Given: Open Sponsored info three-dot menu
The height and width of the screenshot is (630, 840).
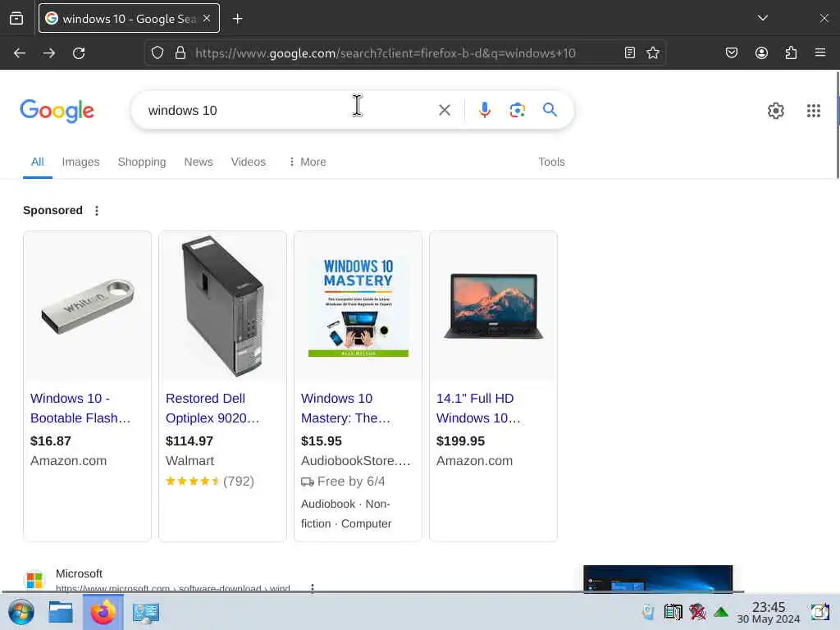Looking at the screenshot, I should (x=97, y=211).
